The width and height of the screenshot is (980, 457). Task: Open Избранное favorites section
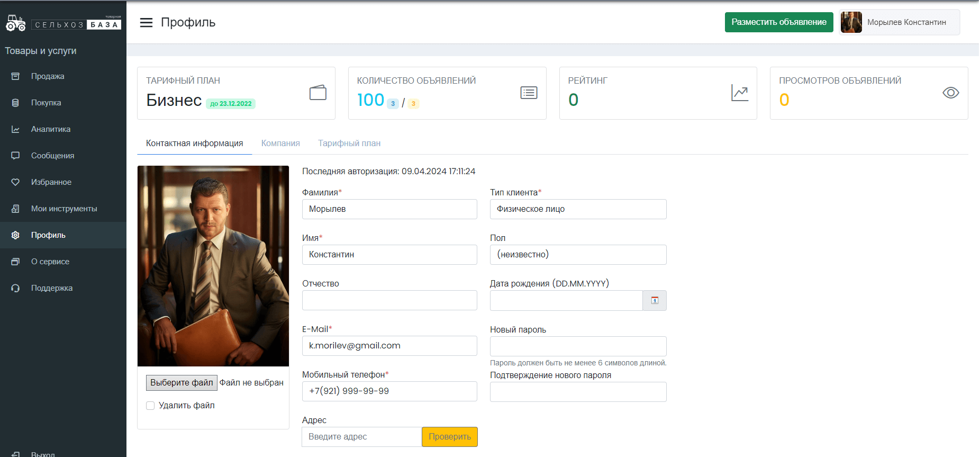coord(51,182)
